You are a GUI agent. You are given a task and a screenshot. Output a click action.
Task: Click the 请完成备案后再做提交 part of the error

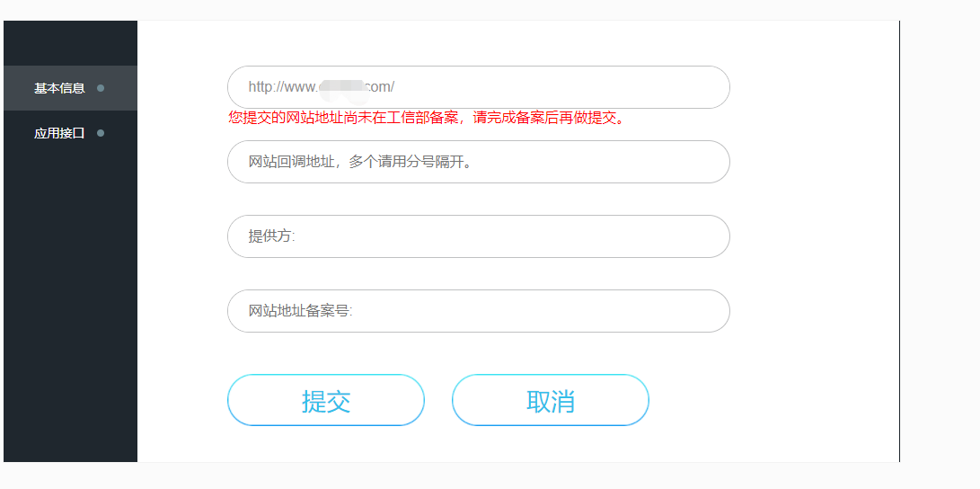pos(548,118)
